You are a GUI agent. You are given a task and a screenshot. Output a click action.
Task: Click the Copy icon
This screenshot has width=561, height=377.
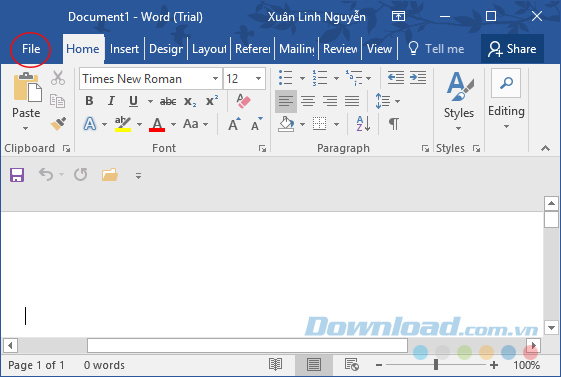pyautogui.click(x=57, y=101)
